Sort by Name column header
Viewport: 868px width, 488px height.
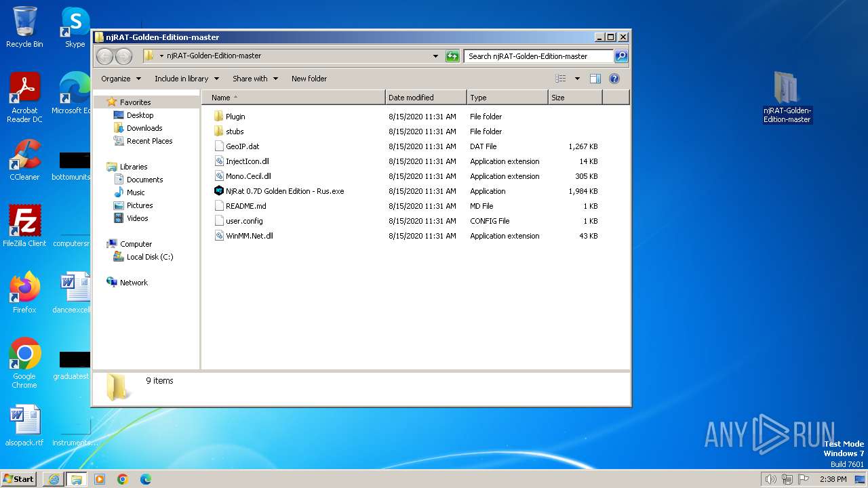tap(294, 98)
